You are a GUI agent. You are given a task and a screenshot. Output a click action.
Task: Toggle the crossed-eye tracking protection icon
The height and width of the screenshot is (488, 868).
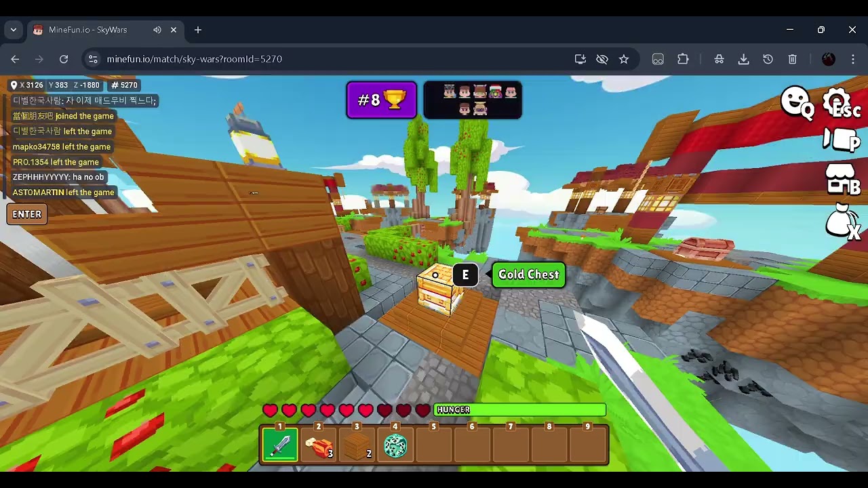point(602,59)
